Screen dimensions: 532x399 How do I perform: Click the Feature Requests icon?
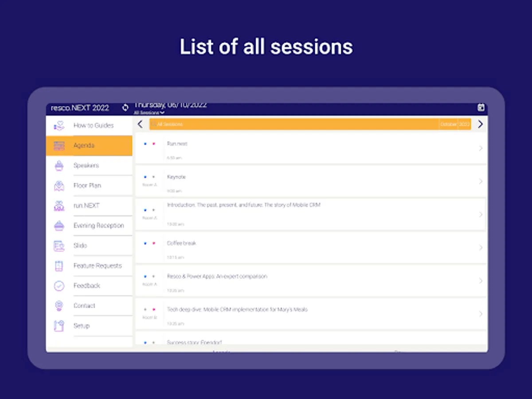click(x=59, y=266)
